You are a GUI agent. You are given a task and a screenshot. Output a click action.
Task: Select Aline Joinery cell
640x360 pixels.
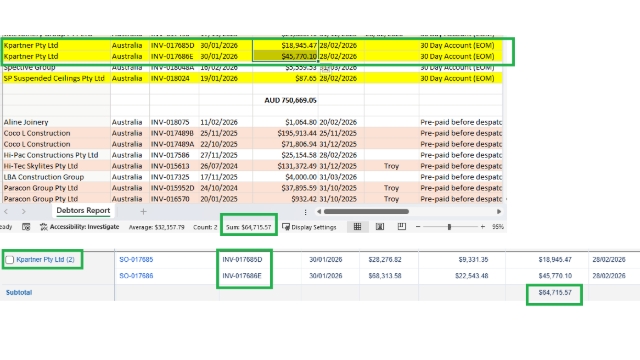(x=56, y=122)
